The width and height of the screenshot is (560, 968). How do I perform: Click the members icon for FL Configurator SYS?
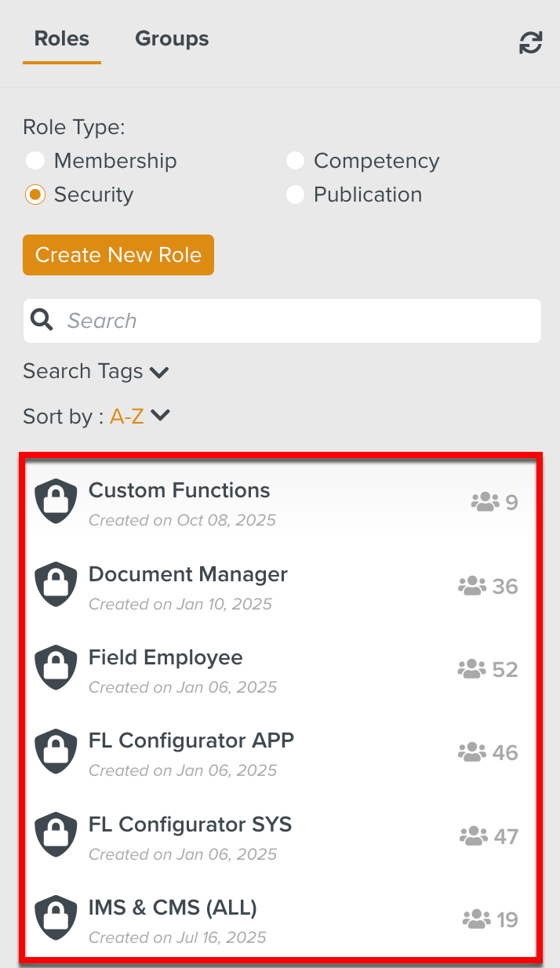pos(472,836)
